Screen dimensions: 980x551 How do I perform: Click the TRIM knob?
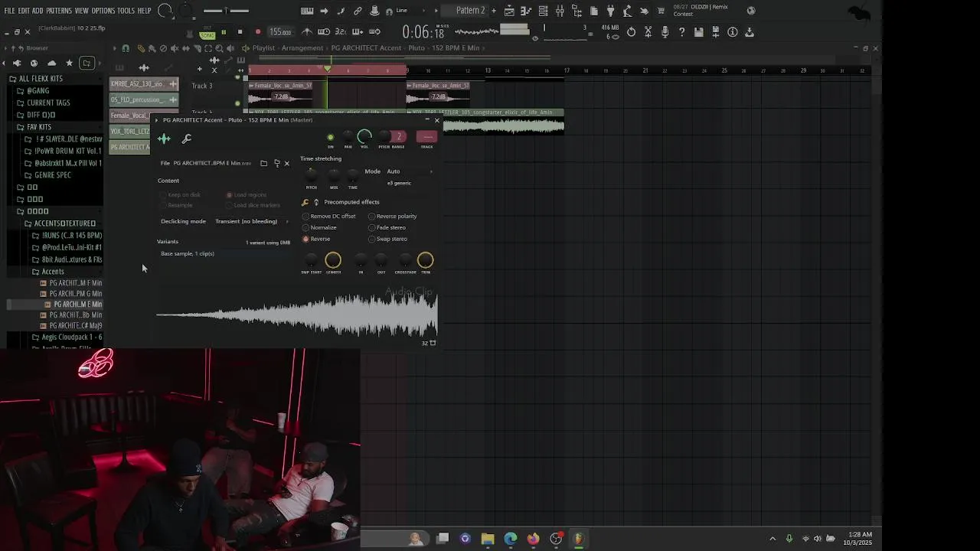pyautogui.click(x=426, y=261)
